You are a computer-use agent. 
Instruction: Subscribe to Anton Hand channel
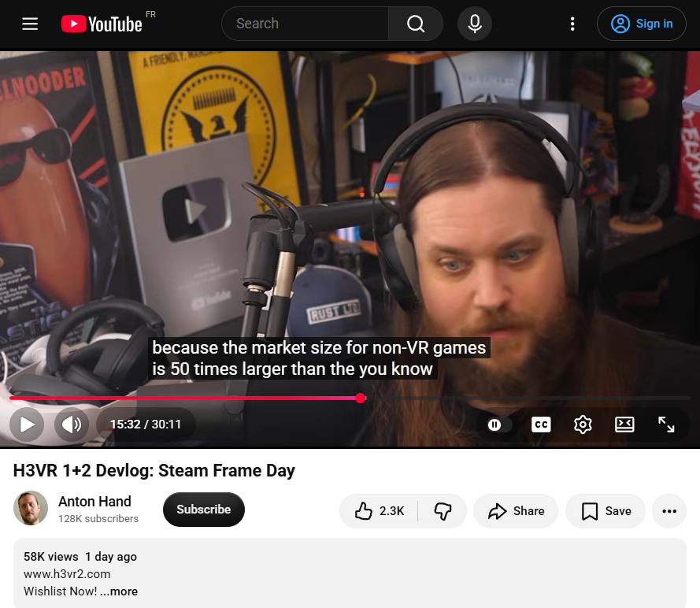coord(204,510)
